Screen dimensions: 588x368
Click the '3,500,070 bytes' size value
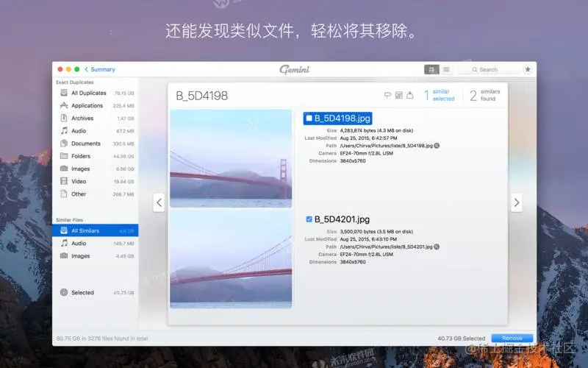click(376, 232)
